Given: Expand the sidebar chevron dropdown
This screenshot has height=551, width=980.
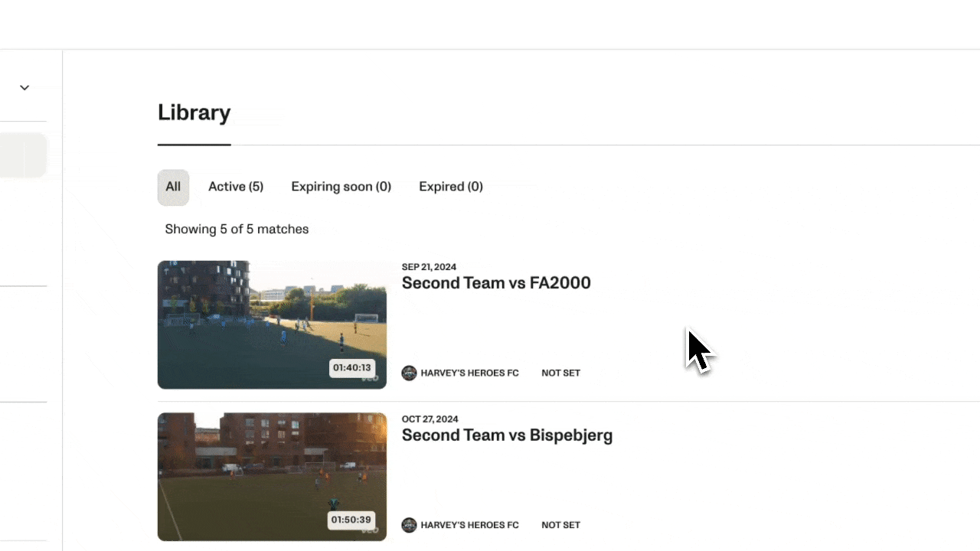Looking at the screenshot, I should coord(24,87).
